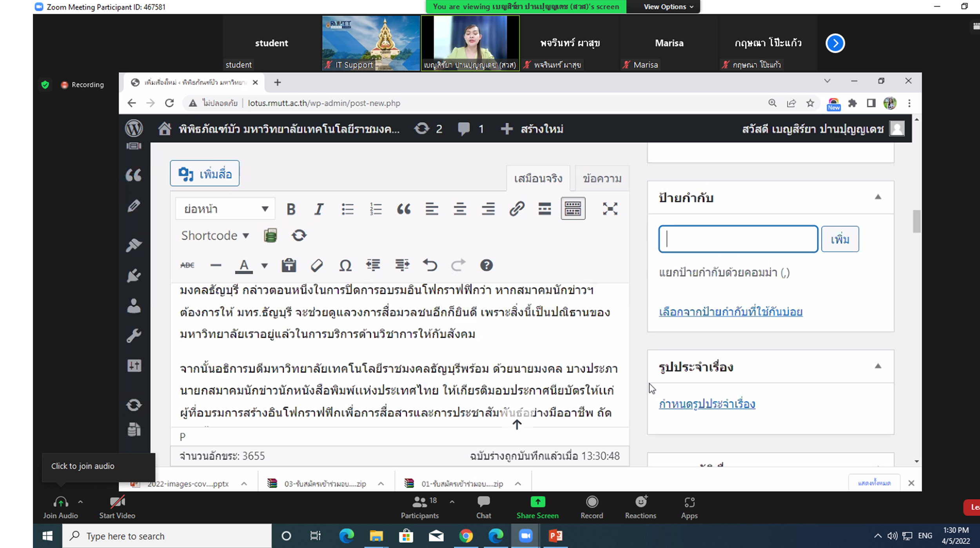Click the set featured image link
Image resolution: width=980 pixels, height=548 pixels.
(x=707, y=404)
